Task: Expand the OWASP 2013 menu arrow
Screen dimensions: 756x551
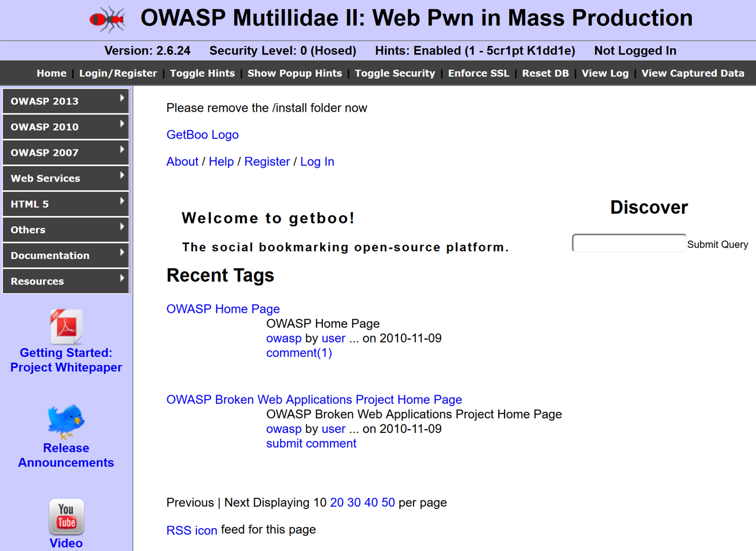Action: tap(122, 99)
